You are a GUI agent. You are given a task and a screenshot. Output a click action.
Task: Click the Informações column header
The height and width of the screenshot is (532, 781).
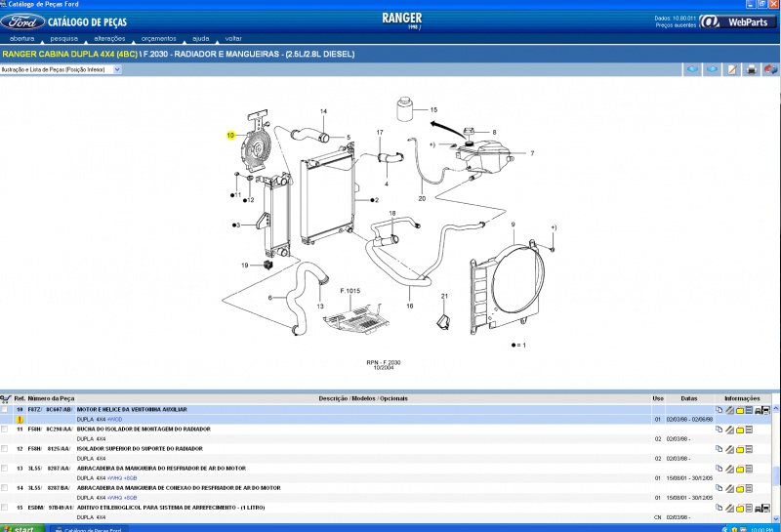[742, 398]
